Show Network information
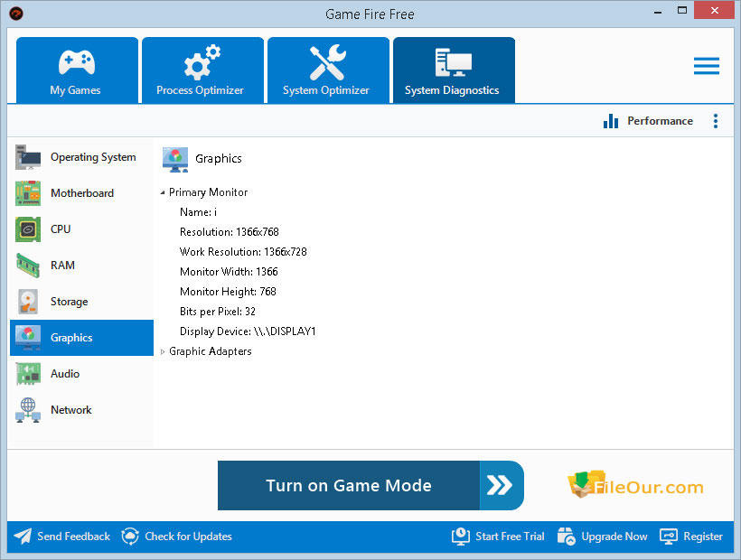This screenshot has width=741, height=560. 81,410
